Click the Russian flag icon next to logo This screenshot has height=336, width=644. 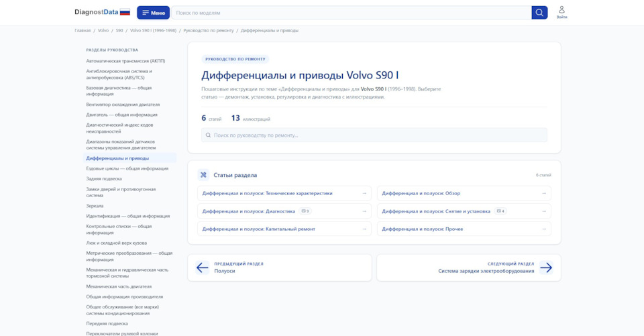(125, 12)
